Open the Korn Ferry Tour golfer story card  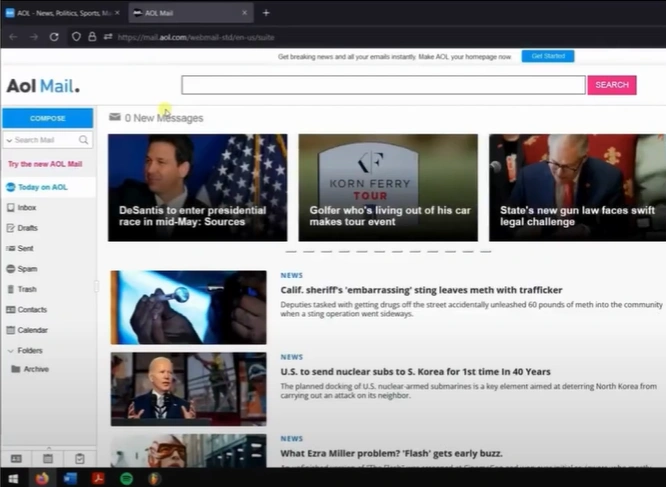pos(388,188)
